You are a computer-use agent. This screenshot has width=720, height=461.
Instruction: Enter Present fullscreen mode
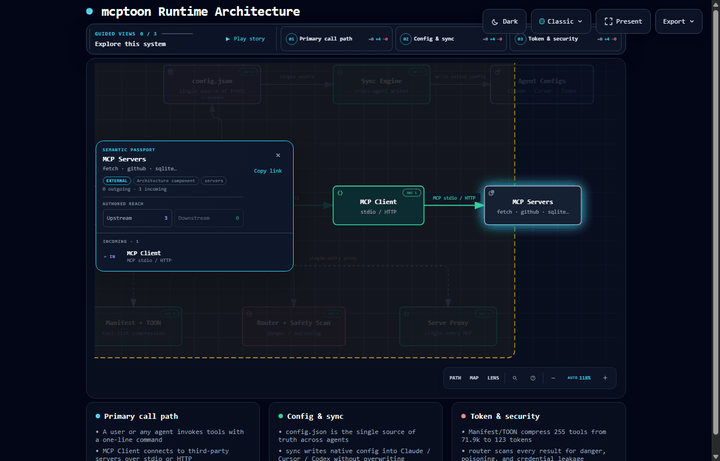[623, 22]
